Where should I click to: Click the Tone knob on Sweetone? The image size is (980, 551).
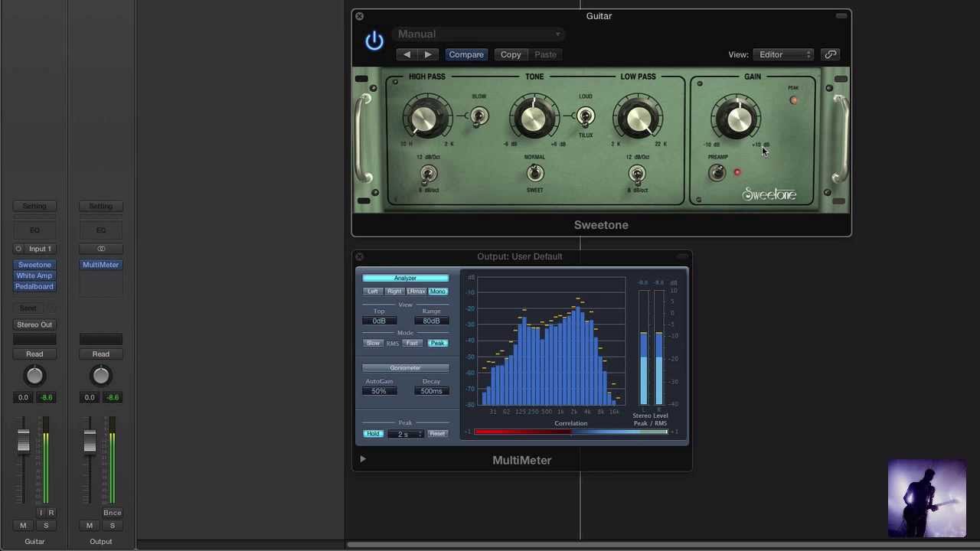(x=534, y=118)
